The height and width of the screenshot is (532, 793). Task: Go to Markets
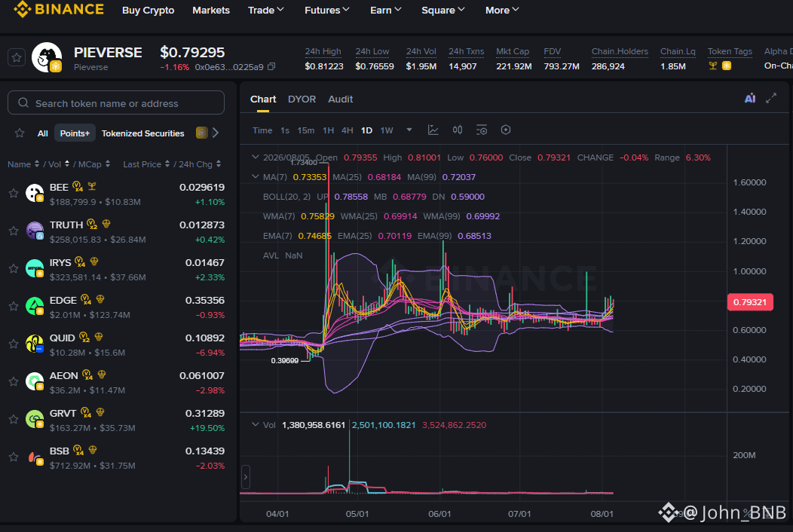tap(211, 10)
